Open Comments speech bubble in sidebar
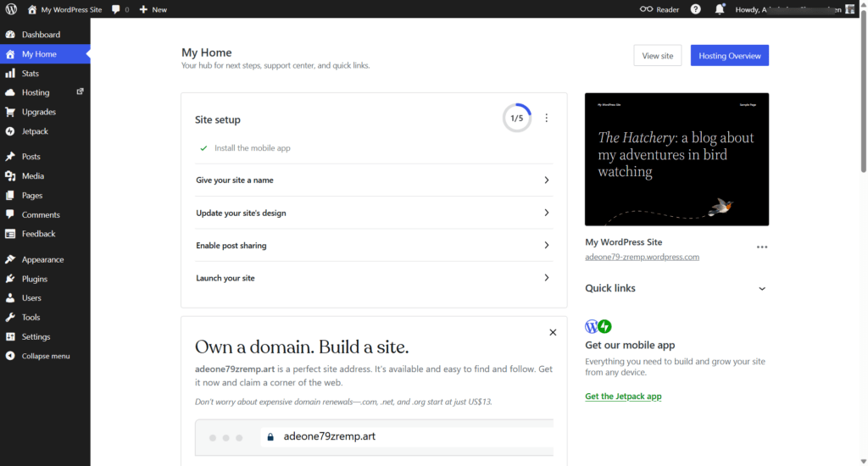The width and height of the screenshot is (868, 466). click(10, 214)
